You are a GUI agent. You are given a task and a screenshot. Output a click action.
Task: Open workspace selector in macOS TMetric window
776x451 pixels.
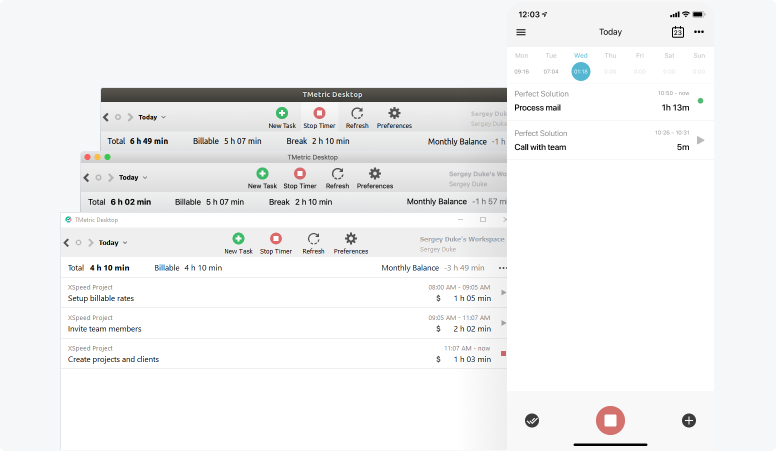pos(478,179)
